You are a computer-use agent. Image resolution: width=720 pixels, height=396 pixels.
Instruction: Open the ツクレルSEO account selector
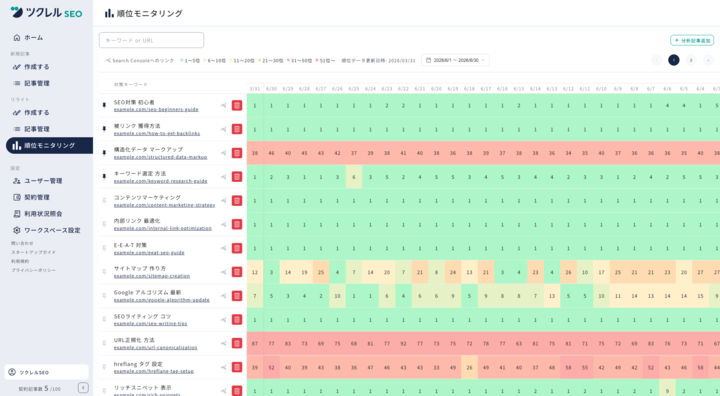tap(46, 372)
